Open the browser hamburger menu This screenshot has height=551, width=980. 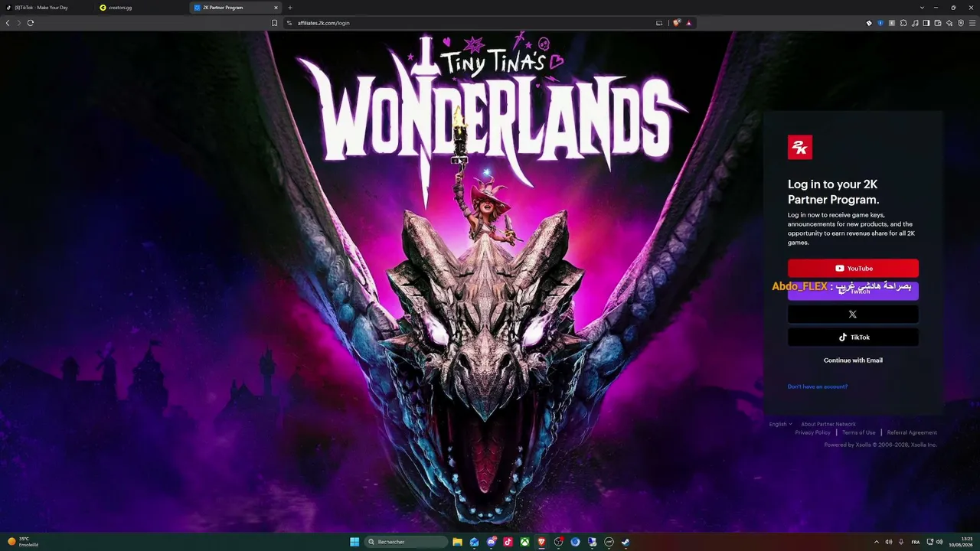point(972,23)
